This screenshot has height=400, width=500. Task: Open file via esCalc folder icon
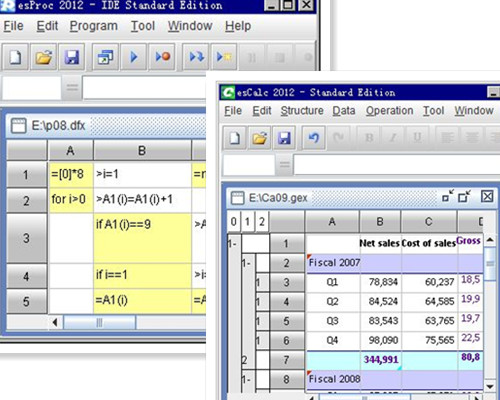[x=259, y=137]
